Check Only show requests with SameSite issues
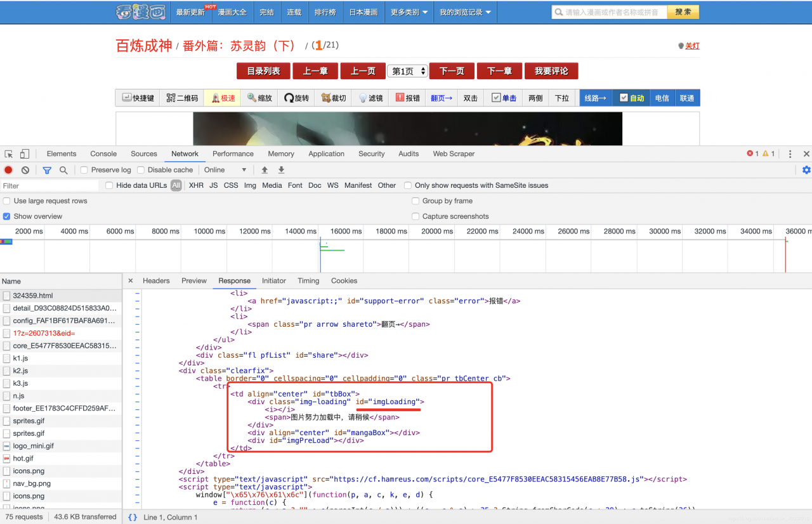Image resolution: width=812 pixels, height=524 pixels. pos(408,185)
